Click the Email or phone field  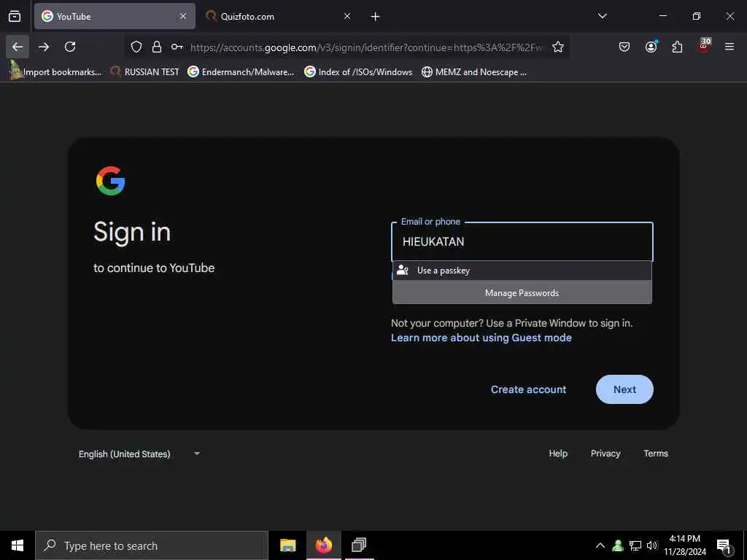(522, 242)
